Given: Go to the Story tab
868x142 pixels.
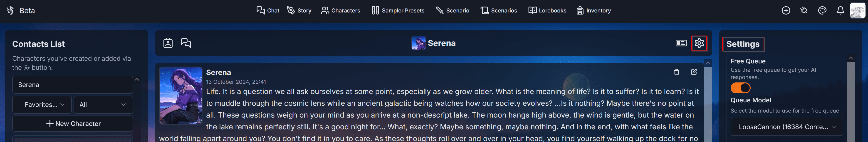Looking at the screenshot, I should [x=299, y=10].
